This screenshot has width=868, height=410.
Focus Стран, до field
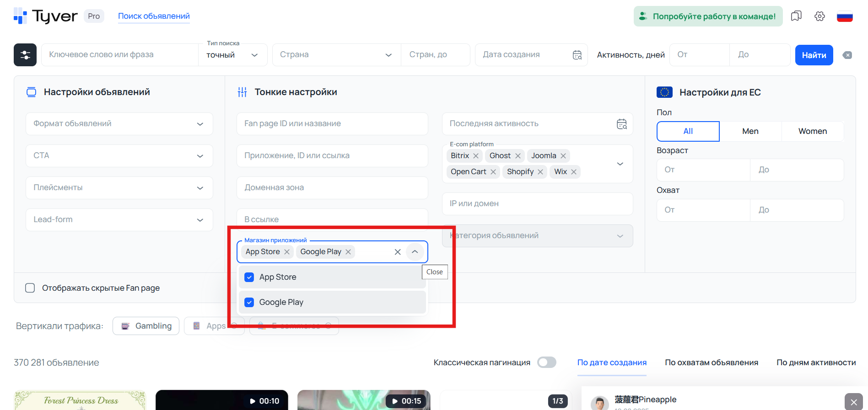436,55
